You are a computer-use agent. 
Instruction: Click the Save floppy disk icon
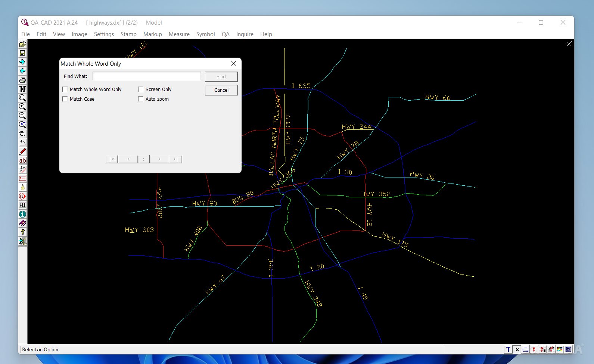(x=22, y=53)
